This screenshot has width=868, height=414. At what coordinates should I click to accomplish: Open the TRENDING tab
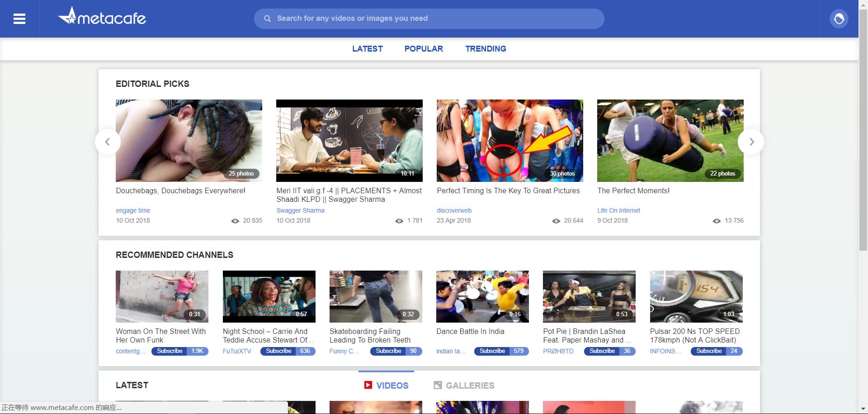(486, 48)
